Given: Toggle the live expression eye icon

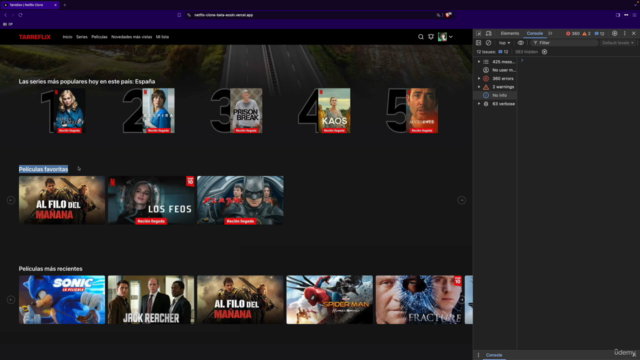Looking at the screenshot, I should 521,43.
